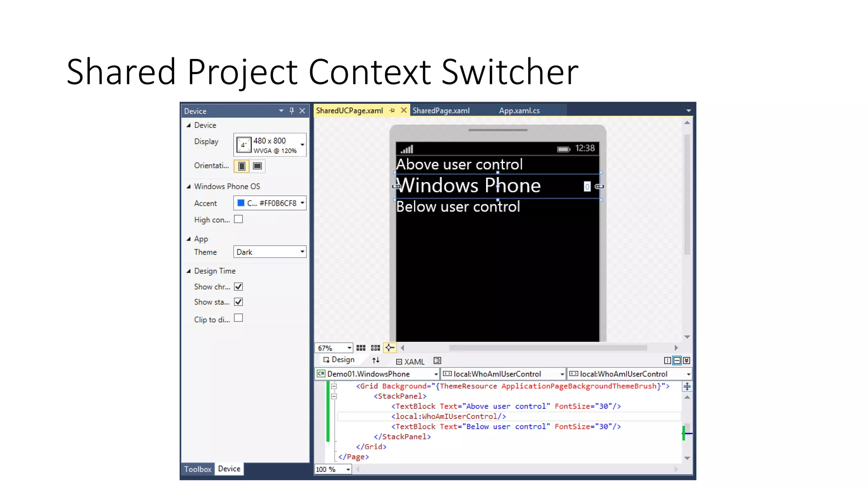Image resolution: width=868 pixels, height=488 pixels.
Task: Click the blue accent color swatch
Action: click(241, 203)
